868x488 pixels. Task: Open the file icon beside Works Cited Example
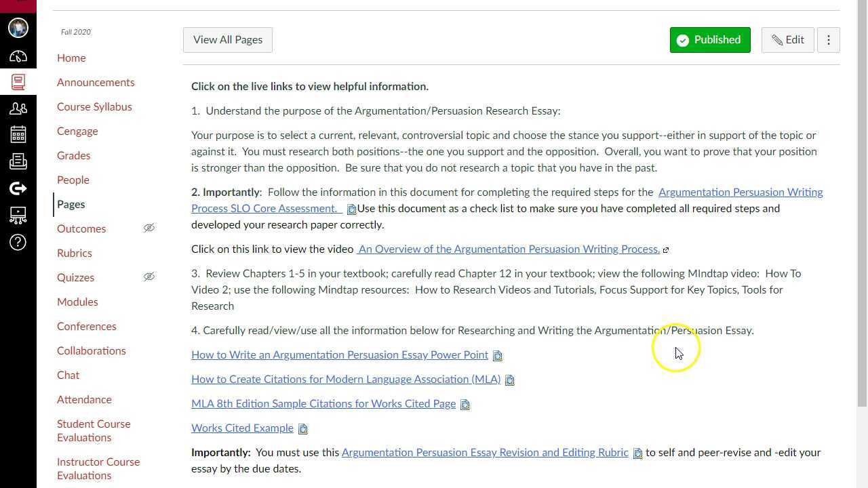point(302,428)
